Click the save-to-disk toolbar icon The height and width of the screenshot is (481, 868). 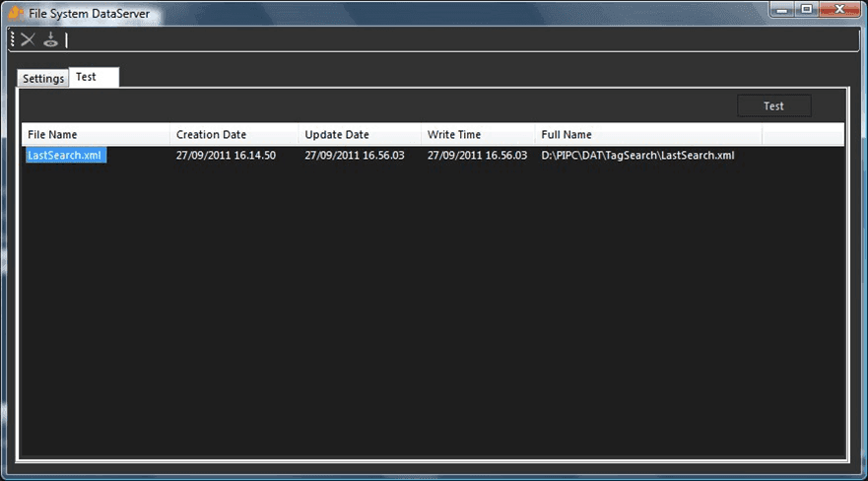50,39
